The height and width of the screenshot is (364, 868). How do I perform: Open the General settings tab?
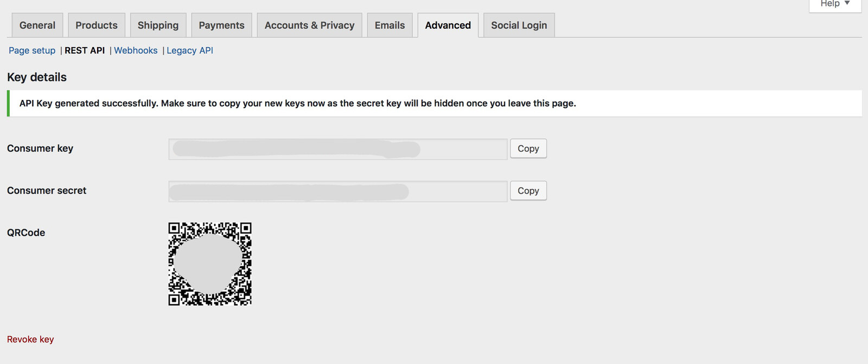point(37,25)
